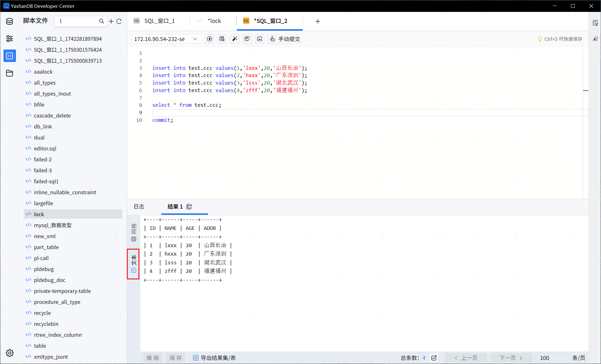Pop out the 结果 1 result icon
The width and height of the screenshot is (601, 364).
coord(189,206)
